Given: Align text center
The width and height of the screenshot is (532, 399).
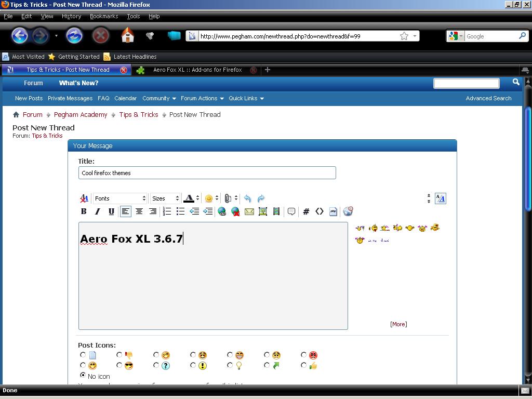Looking at the screenshot, I should [139, 211].
